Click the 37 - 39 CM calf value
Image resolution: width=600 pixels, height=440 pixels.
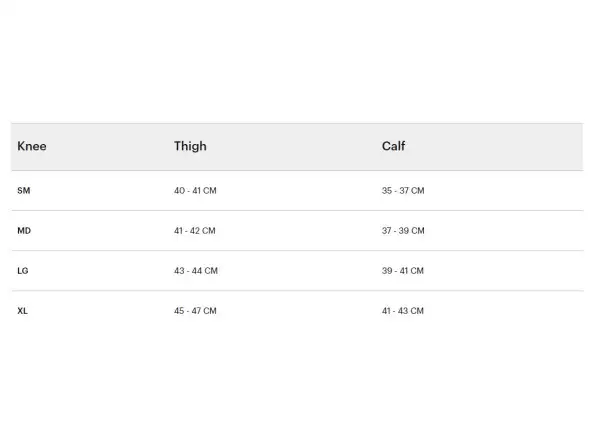click(x=403, y=231)
